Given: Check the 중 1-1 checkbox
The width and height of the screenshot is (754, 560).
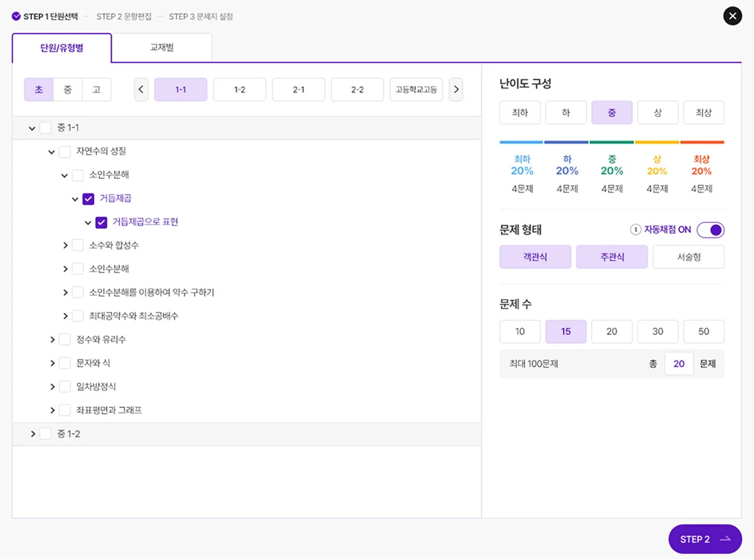Looking at the screenshot, I should pos(45,128).
